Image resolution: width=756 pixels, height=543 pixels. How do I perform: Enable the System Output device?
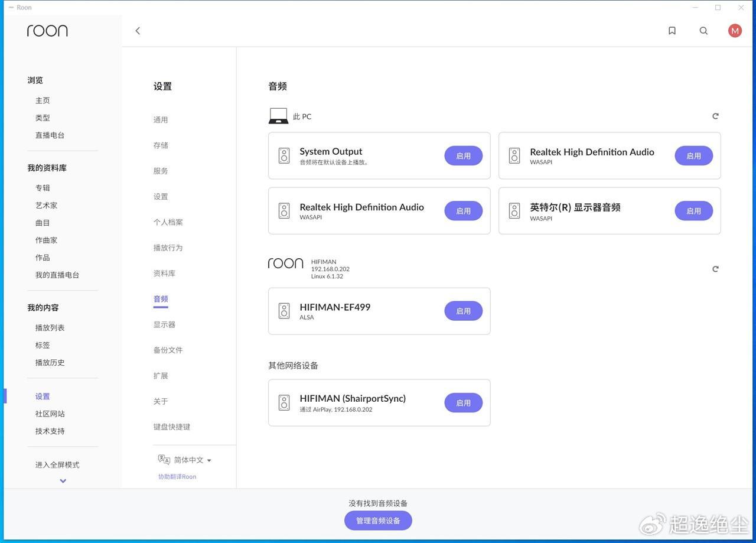[x=463, y=156]
